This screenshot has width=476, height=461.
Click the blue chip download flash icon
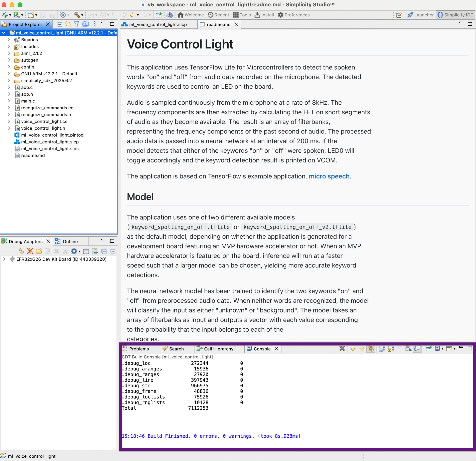[x=169, y=15]
